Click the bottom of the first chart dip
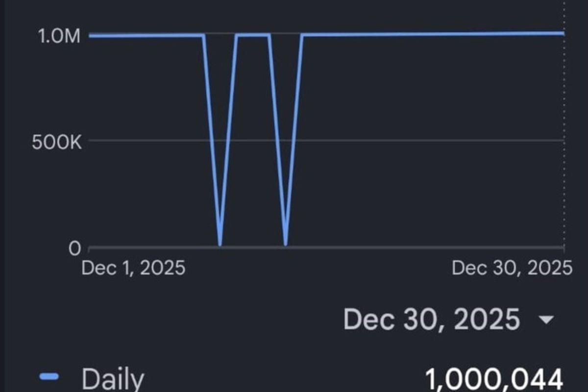This screenshot has width=588, height=392. (x=220, y=244)
